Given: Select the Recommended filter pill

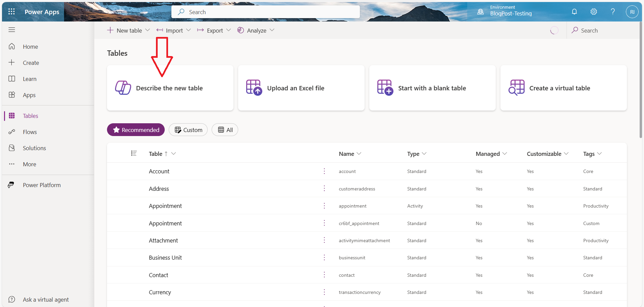Looking at the screenshot, I should pyautogui.click(x=136, y=130).
